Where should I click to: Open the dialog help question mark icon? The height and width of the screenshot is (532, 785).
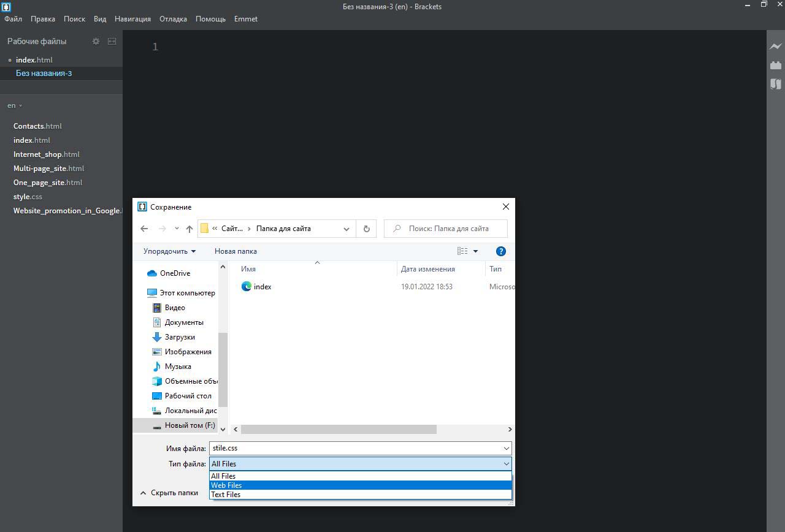point(500,251)
